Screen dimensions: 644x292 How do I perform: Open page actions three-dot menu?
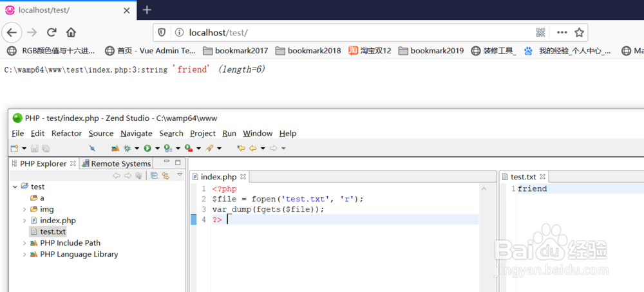tap(562, 32)
